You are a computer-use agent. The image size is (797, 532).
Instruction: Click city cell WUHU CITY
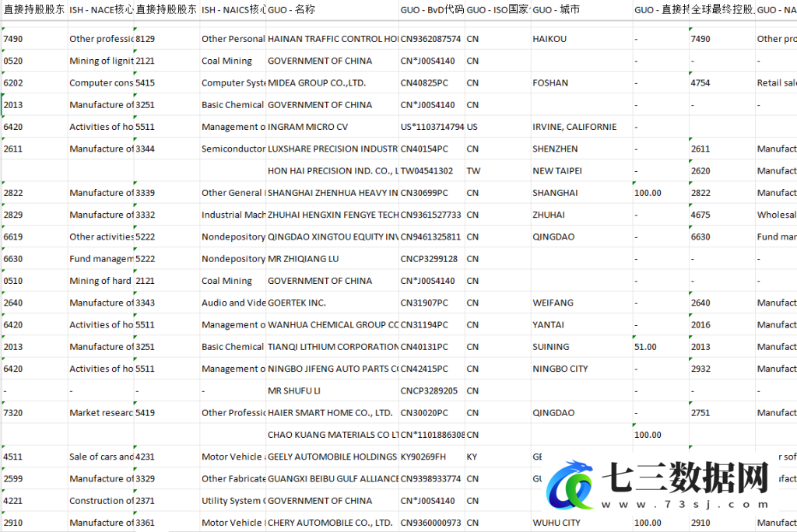(x=582, y=523)
